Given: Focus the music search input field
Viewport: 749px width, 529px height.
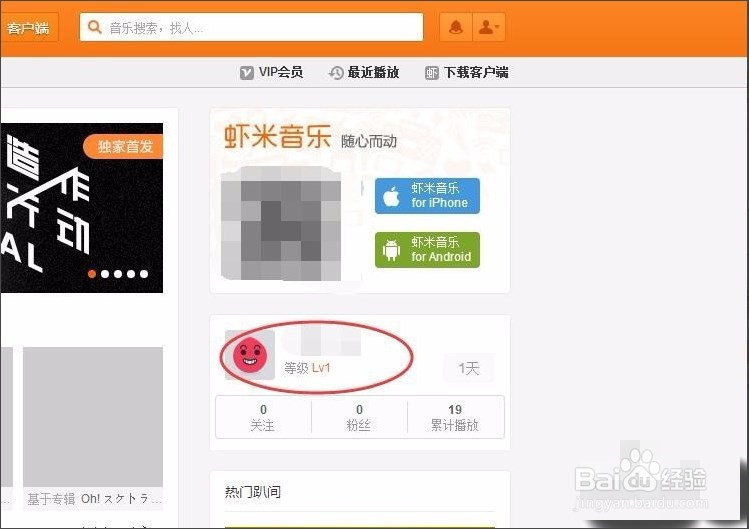Looking at the screenshot, I should pyautogui.click(x=251, y=27).
